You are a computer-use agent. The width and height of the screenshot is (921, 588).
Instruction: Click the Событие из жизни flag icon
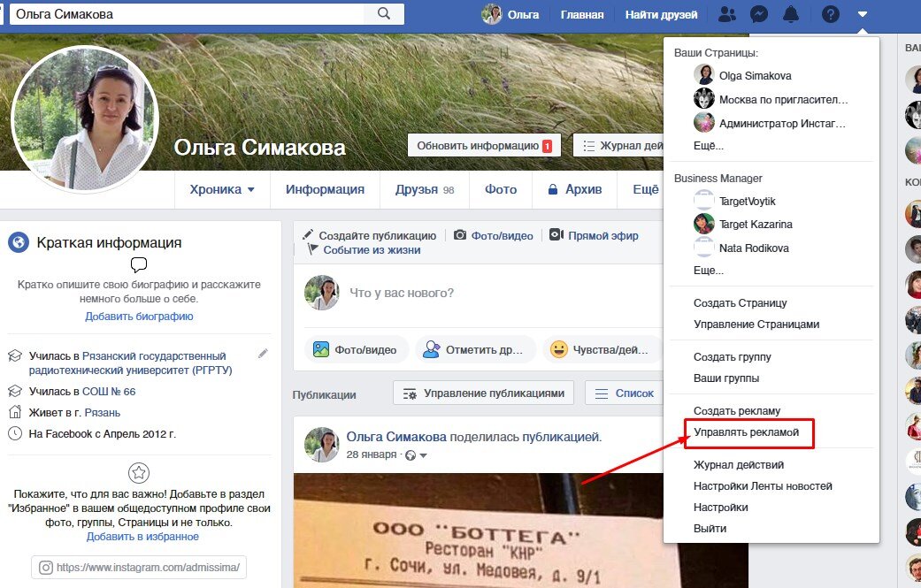tap(313, 249)
